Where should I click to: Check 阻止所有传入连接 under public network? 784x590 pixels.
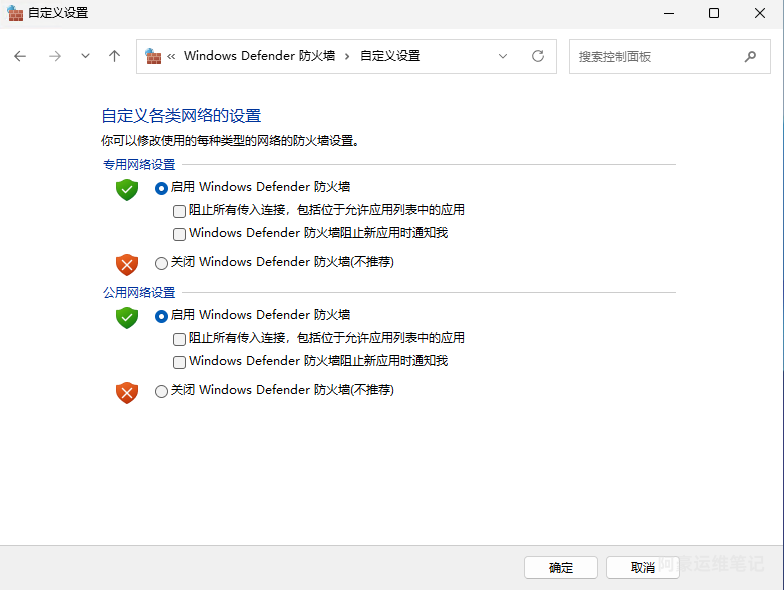pos(179,339)
